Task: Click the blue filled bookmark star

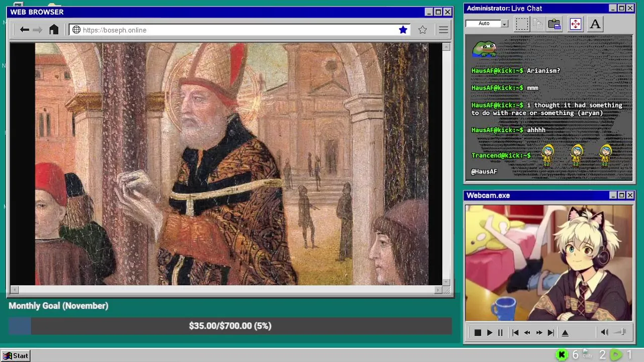Action: [403, 30]
